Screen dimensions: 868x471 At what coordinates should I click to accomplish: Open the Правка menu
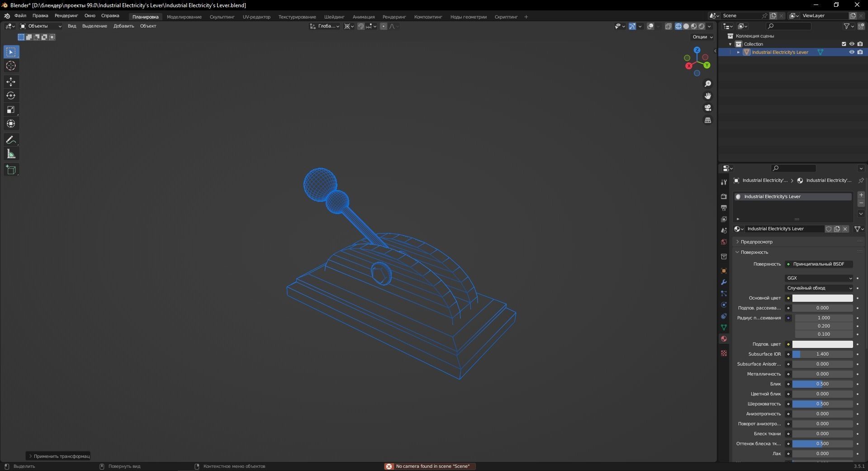point(40,16)
